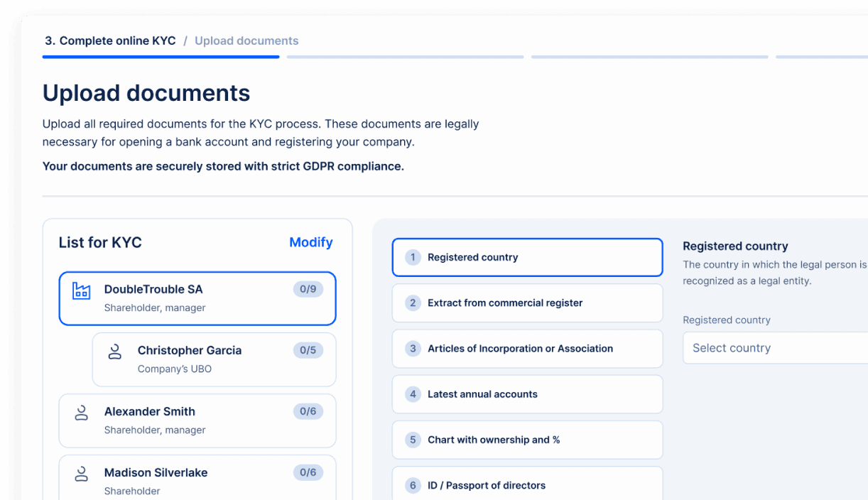
Task: Click the bold Registered country heading on the right
Action: [x=735, y=246]
